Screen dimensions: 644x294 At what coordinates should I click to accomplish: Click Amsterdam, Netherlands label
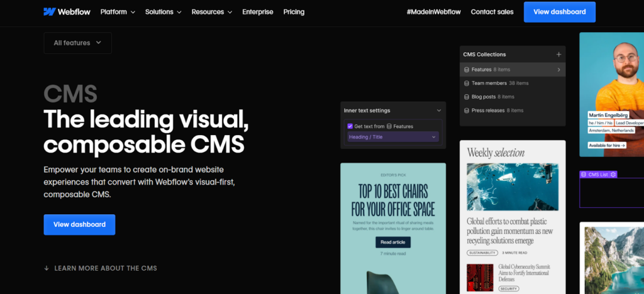pyautogui.click(x=611, y=131)
